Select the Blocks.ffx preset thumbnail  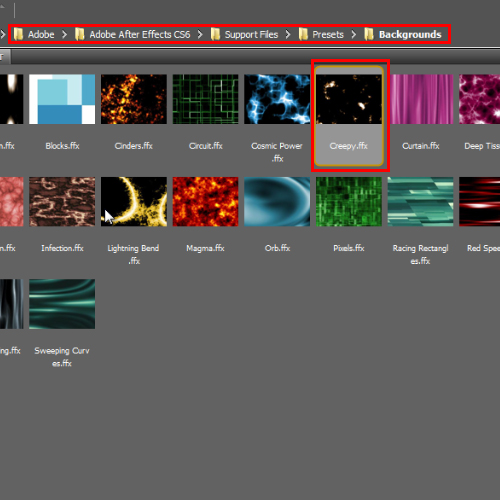tap(62, 99)
